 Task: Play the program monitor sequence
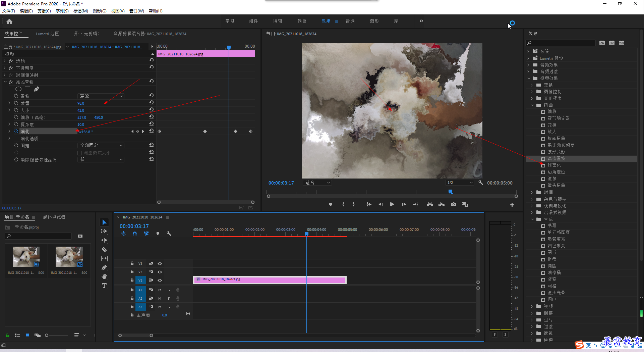pos(392,204)
